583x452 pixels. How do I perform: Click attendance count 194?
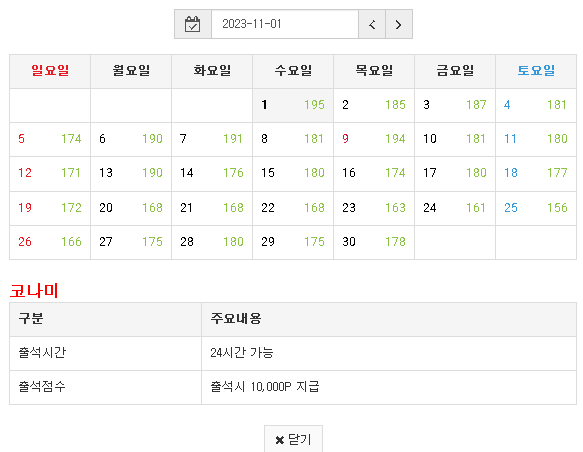click(x=396, y=139)
